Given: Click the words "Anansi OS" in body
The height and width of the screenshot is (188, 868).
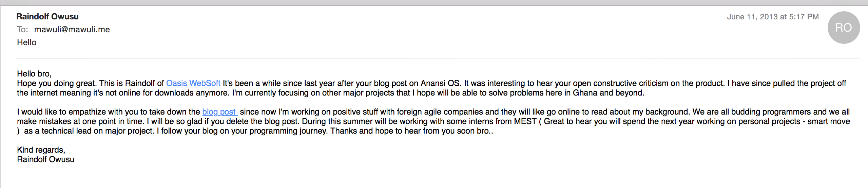Looking at the screenshot, I should 440,83.
